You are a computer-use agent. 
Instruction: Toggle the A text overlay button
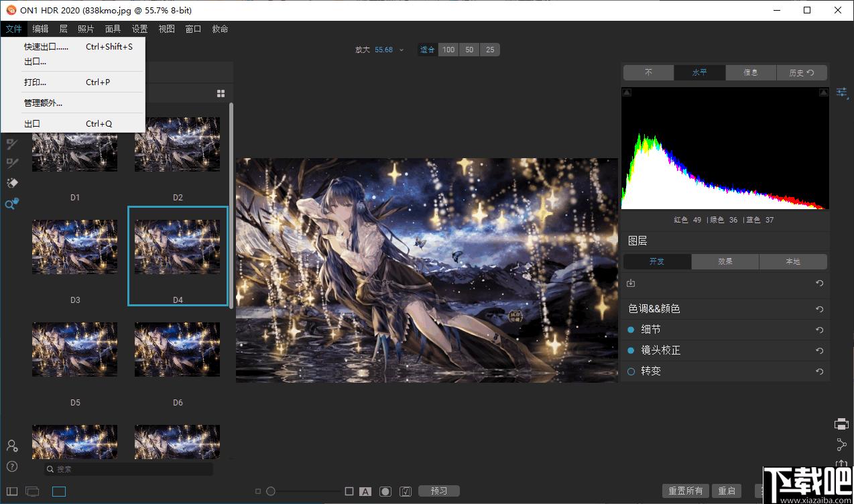365,491
